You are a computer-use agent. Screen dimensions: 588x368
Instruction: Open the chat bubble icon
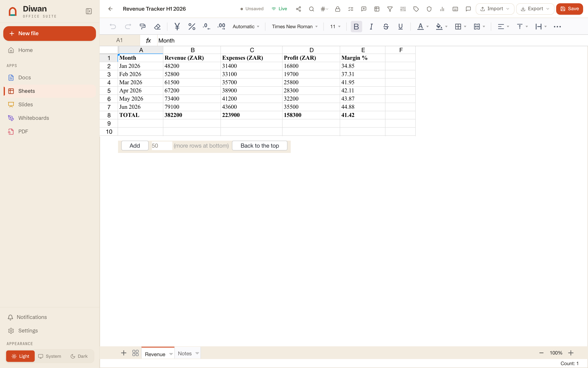click(x=468, y=9)
